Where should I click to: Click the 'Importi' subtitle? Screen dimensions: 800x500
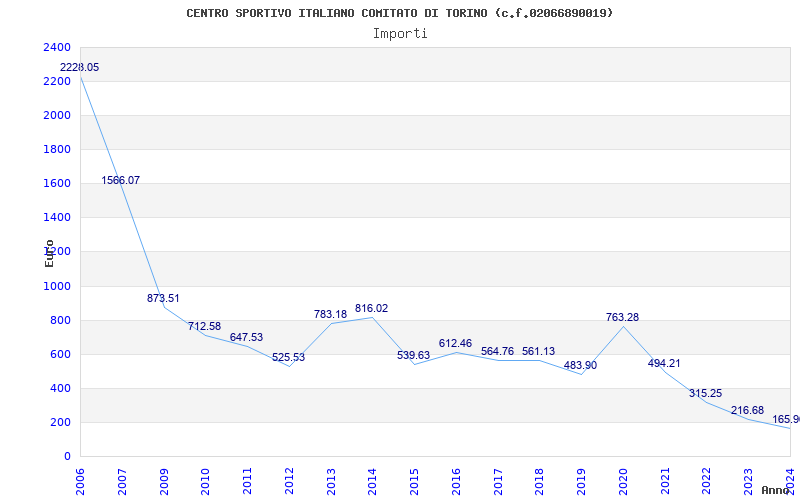tap(400, 34)
